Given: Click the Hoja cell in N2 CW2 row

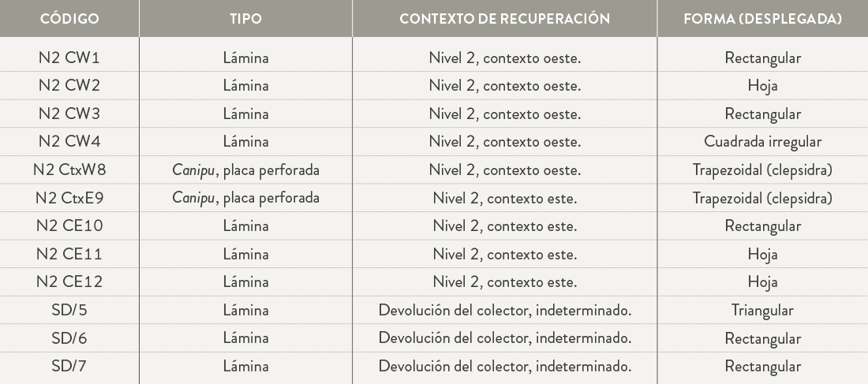Looking at the screenshot, I should pyautogui.click(x=762, y=86).
